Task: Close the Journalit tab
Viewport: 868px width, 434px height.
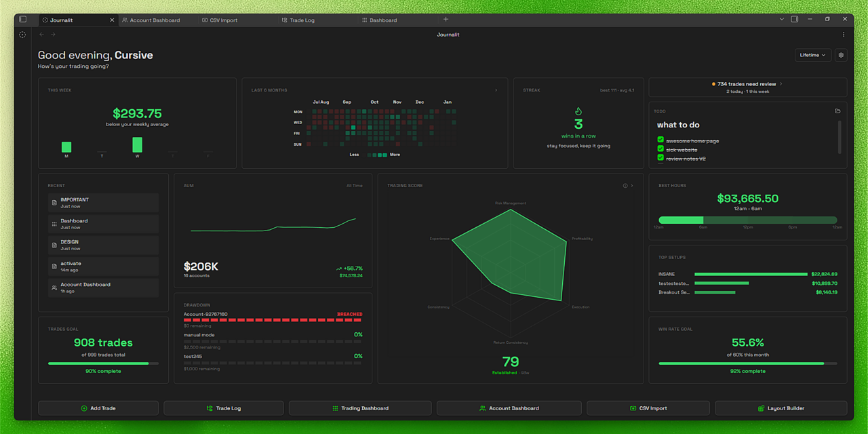Action: 112,20
